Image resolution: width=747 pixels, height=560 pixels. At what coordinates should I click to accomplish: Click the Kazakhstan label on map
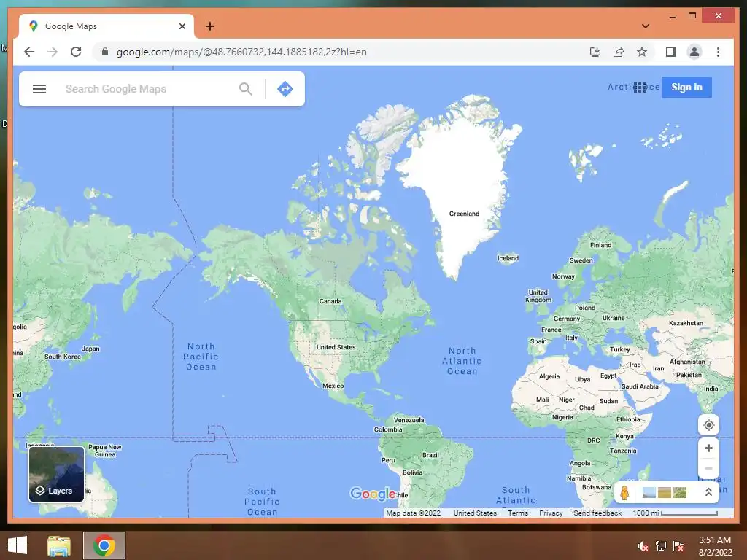click(686, 323)
